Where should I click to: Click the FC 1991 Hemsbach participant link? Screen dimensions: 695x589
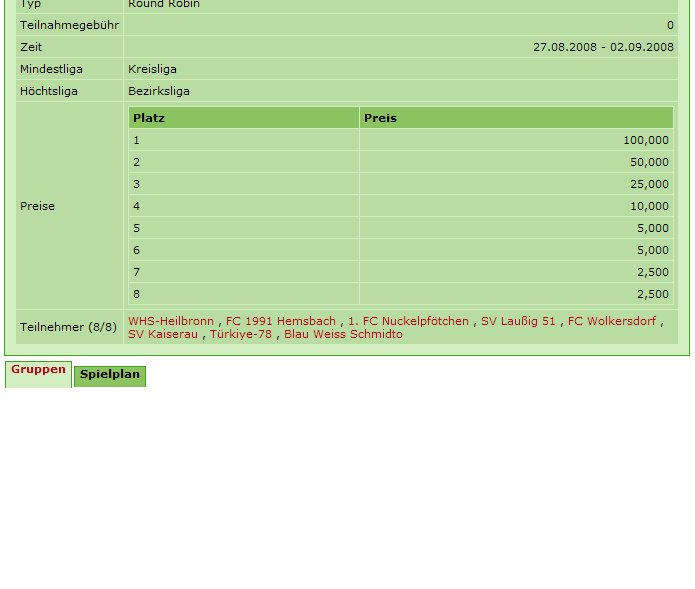(x=281, y=321)
